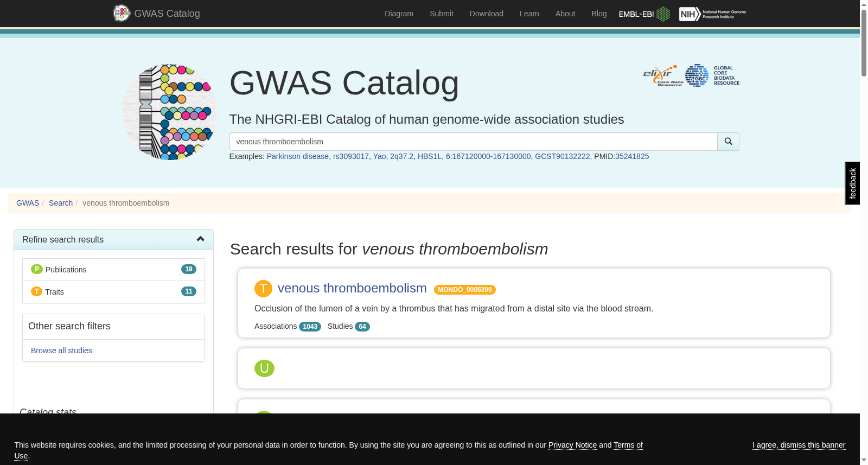Open the GCST90132222 example link
This screenshot has height=465, width=868.
click(x=562, y=156)
